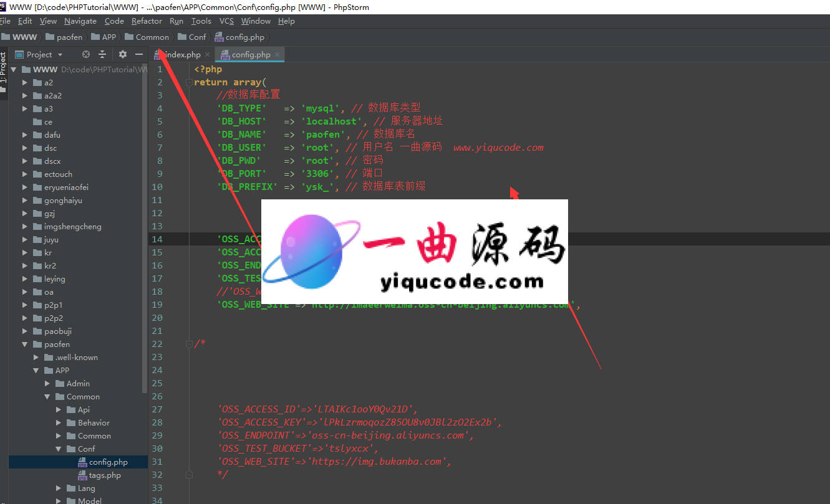The height and width of the screenshot is (504, 830).
Task: Click the config.php file icon in tree
Action: point(82,462)
